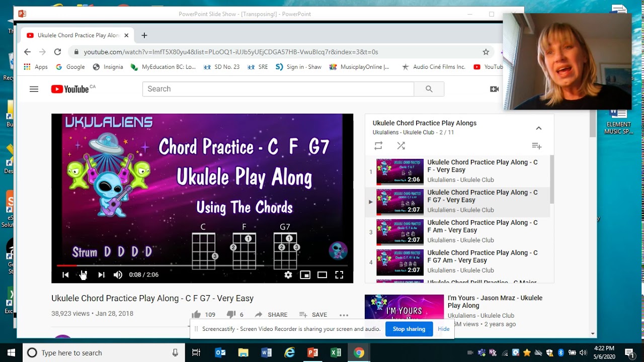This screenshot has width=644, height=362.
Task: Hide the Screencastify sharing notice
Action: [444, 329]
